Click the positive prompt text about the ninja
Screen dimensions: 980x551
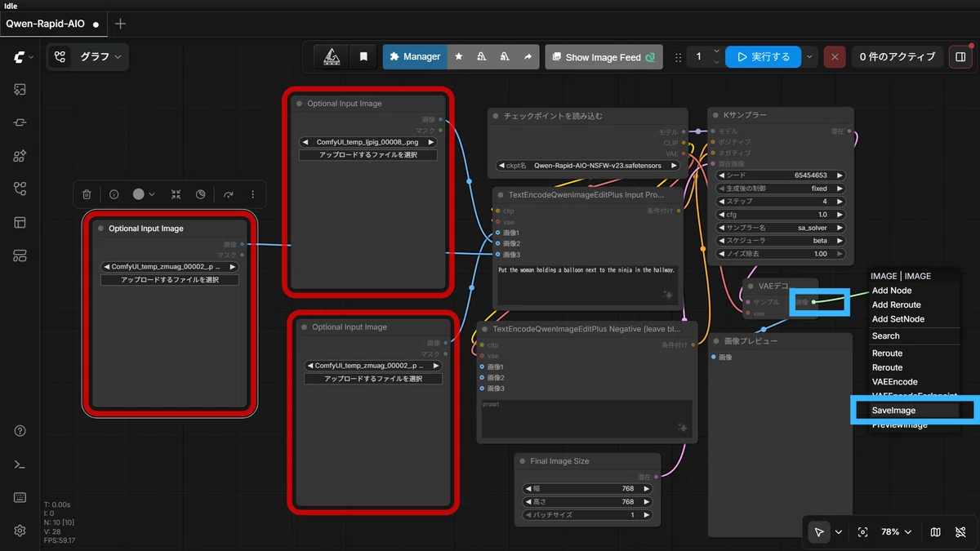[x=588, y=282]
